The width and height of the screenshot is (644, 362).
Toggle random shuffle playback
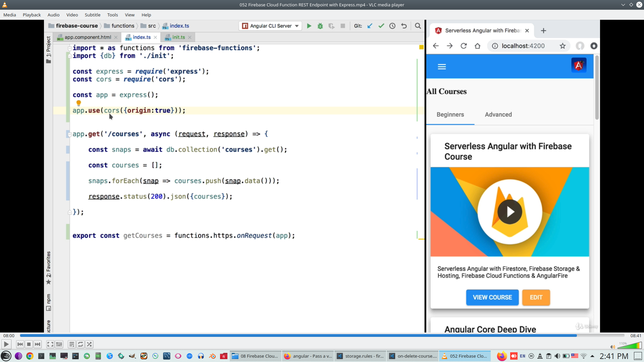tap(89, 344)
